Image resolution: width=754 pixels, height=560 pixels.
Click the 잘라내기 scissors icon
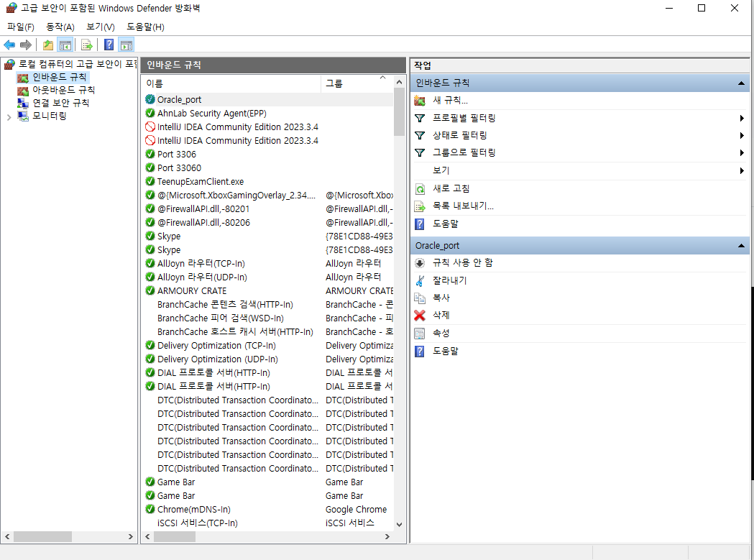point(420,281)
